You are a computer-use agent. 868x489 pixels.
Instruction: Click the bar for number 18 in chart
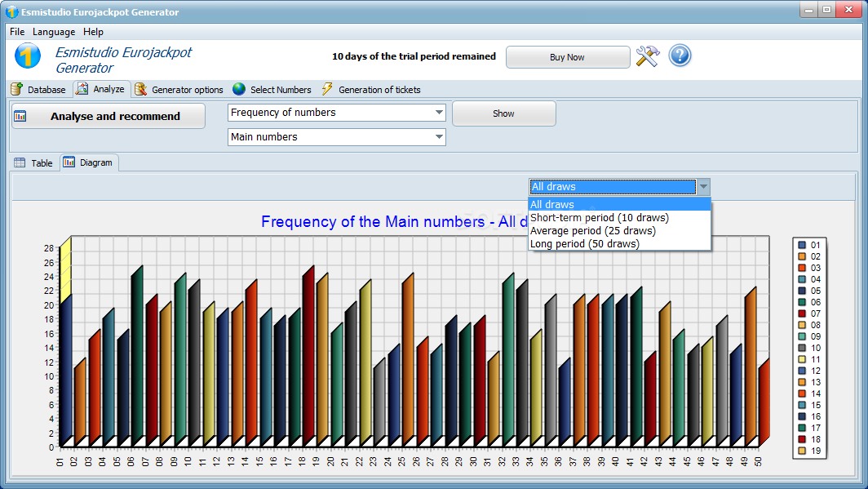click(308, 356)
